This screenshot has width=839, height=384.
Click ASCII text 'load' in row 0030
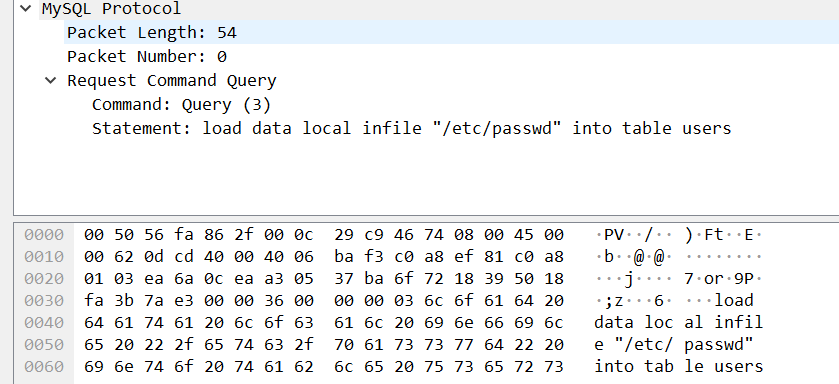point(734,301)
